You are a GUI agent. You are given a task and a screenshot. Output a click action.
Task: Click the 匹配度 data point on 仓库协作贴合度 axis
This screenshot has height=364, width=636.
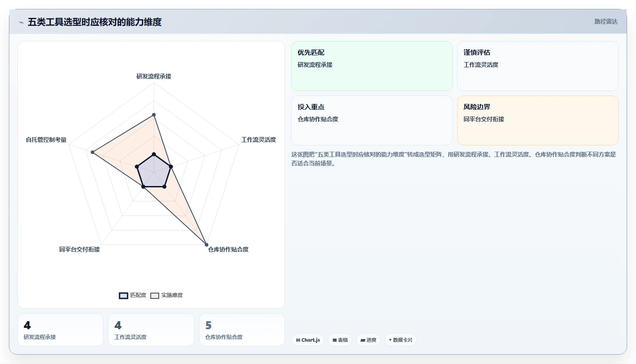click(x=165, y=187)
